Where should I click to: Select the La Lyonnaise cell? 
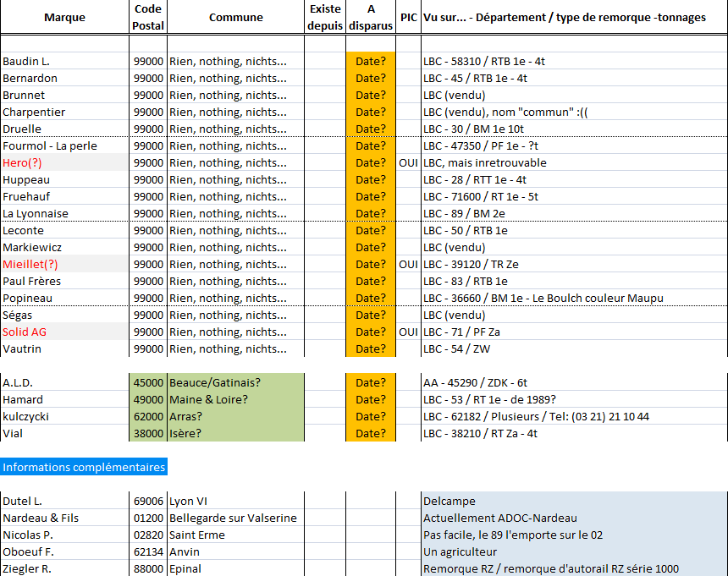(x=64, y=213)
